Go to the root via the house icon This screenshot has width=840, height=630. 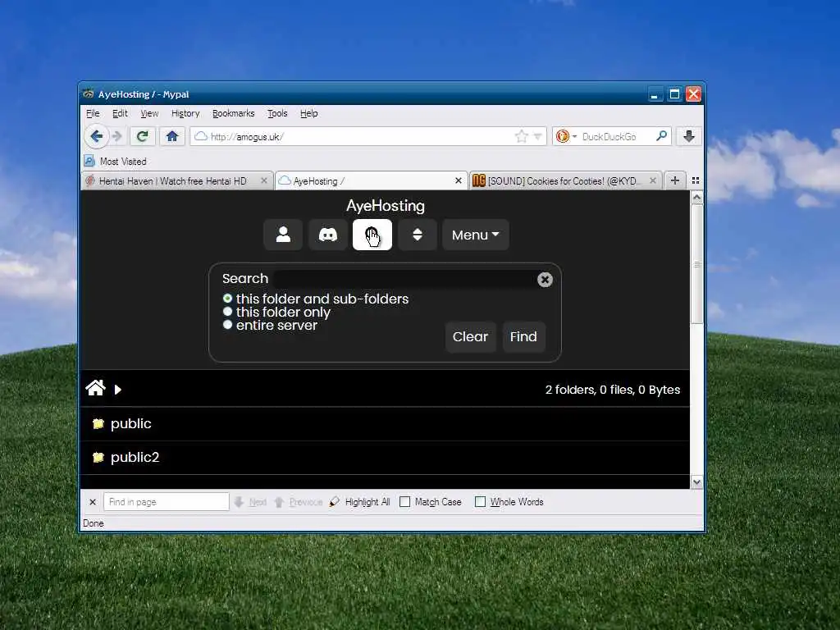coord(95,388)
